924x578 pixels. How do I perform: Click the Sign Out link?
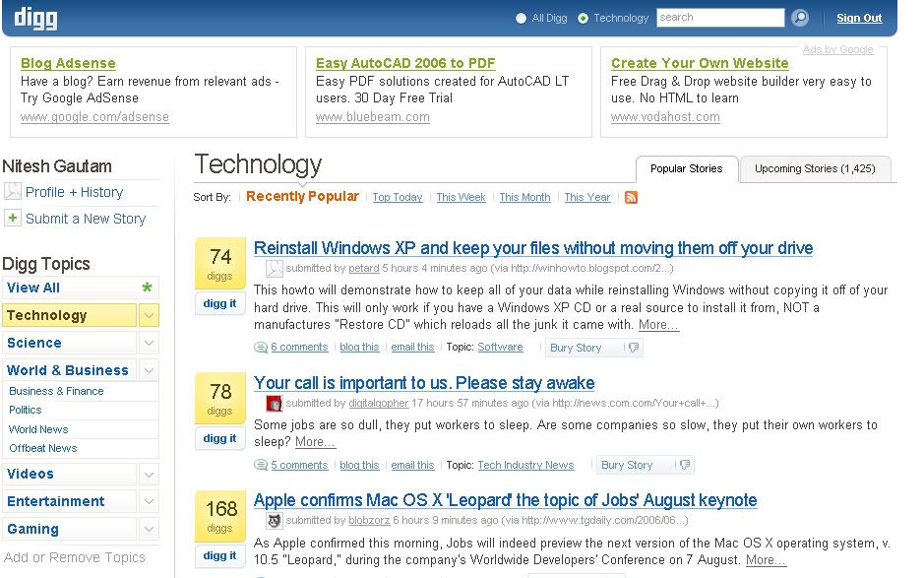pos(859,19)
